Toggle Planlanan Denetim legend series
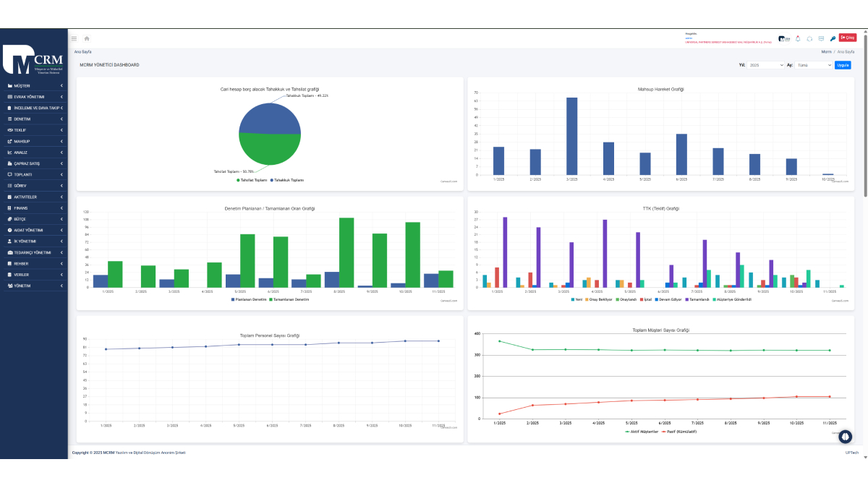 coord(248,299)
